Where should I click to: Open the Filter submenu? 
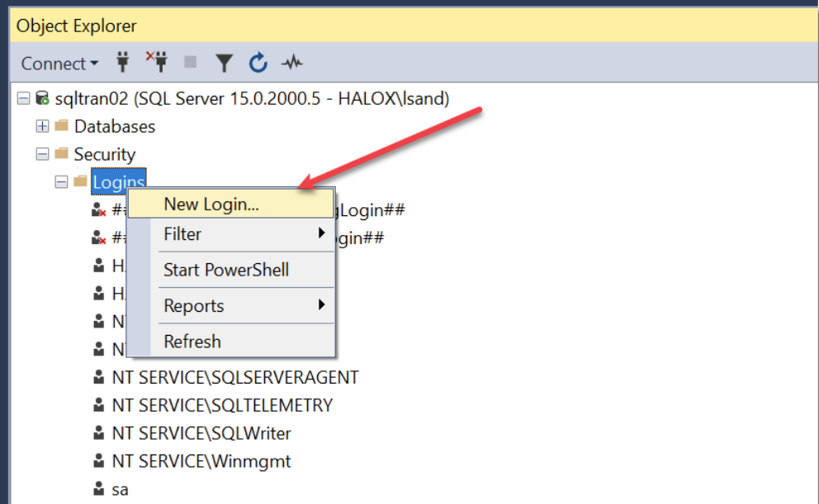point(230,233)
